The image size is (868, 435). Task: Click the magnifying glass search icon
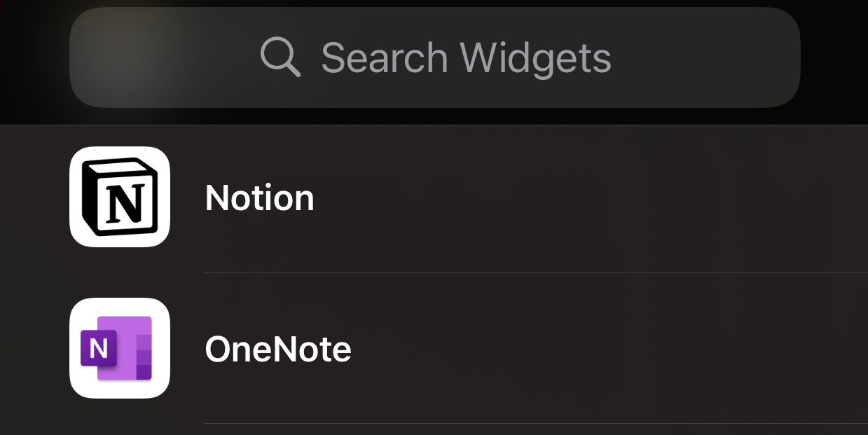point(280,57)
